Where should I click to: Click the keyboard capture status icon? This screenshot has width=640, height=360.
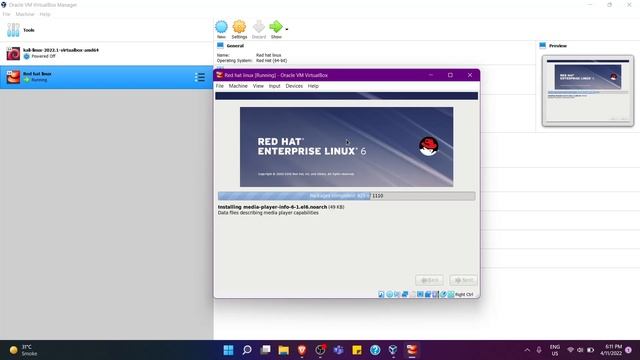point(451,294)
